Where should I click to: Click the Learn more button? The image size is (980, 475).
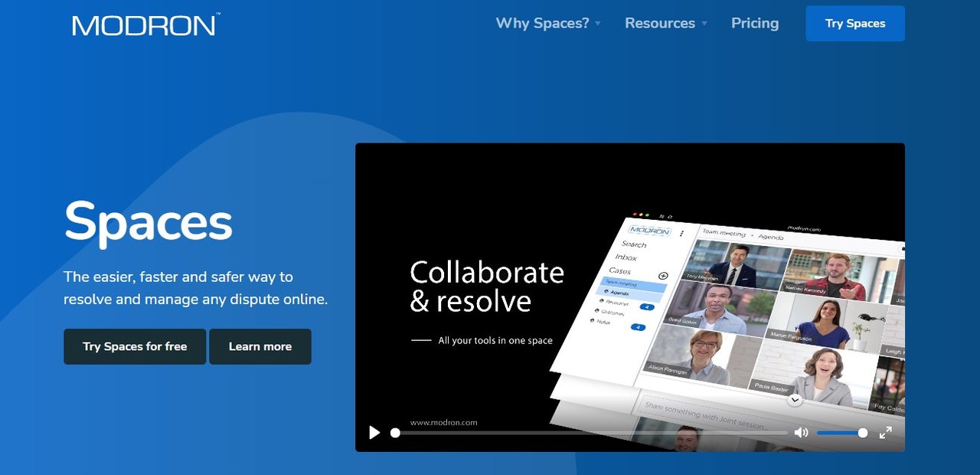[260, 346]
